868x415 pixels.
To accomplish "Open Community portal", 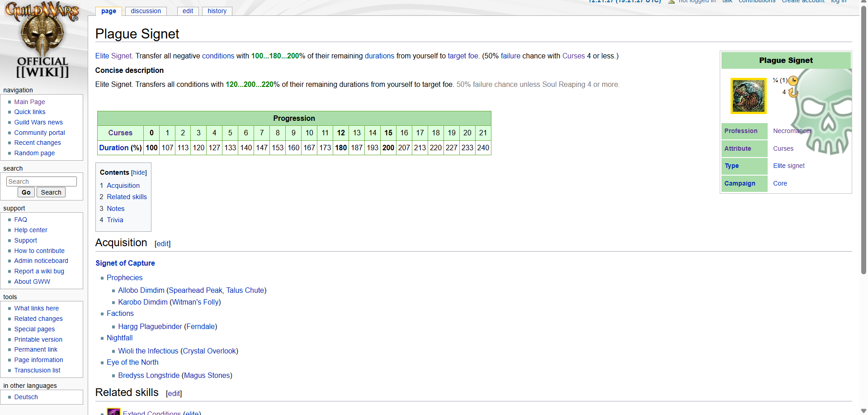I will click(39, 133).
